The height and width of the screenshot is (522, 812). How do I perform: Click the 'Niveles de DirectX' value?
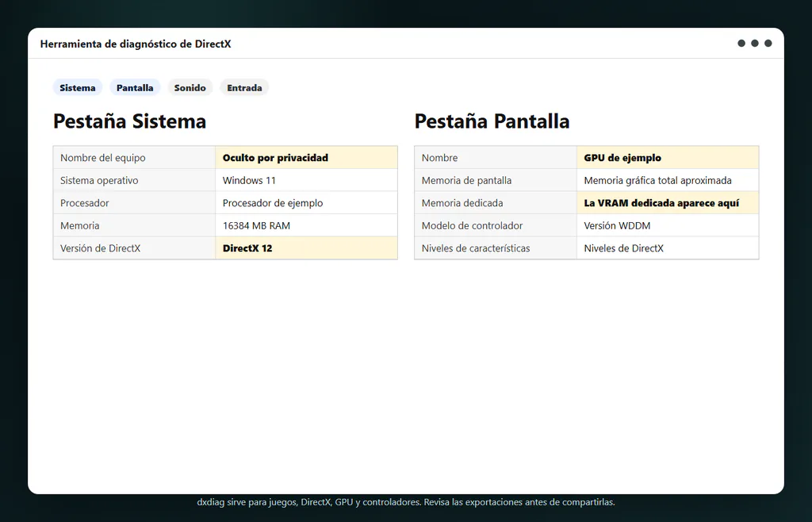coord(668,248)
